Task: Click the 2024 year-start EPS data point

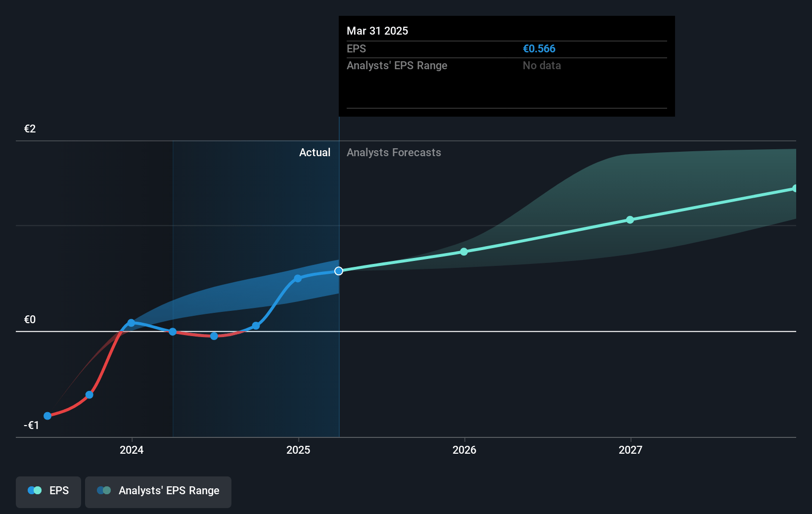Action: [x=131, y=323]
